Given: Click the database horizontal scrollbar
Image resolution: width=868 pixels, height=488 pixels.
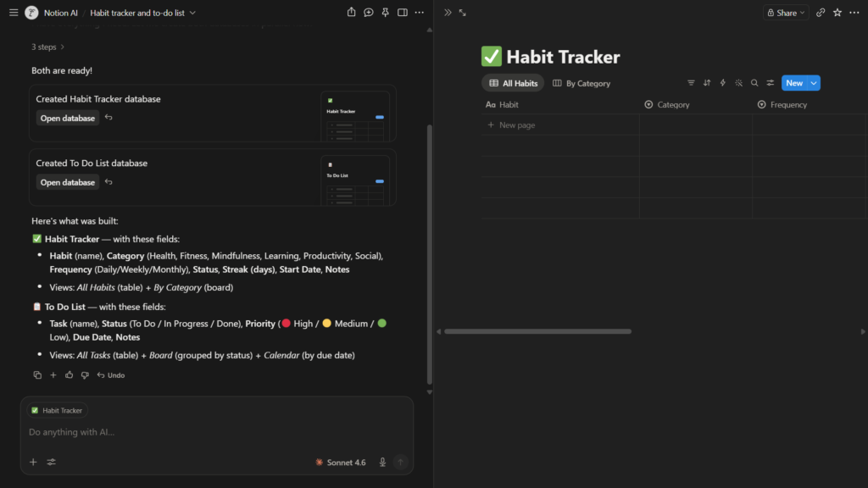Looking at the screenshot, I should (x=537, y=331).
